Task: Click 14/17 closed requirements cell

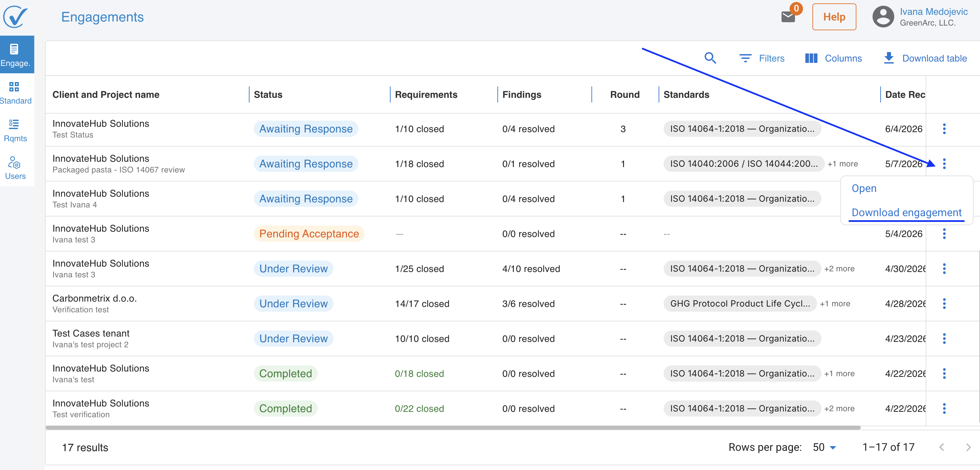Action: (422, 304)
